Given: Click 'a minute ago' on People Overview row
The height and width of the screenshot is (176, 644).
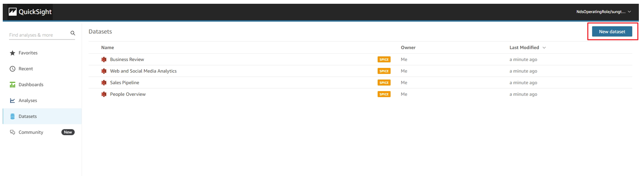Looking at the screenshot, I should click(523, 95).
